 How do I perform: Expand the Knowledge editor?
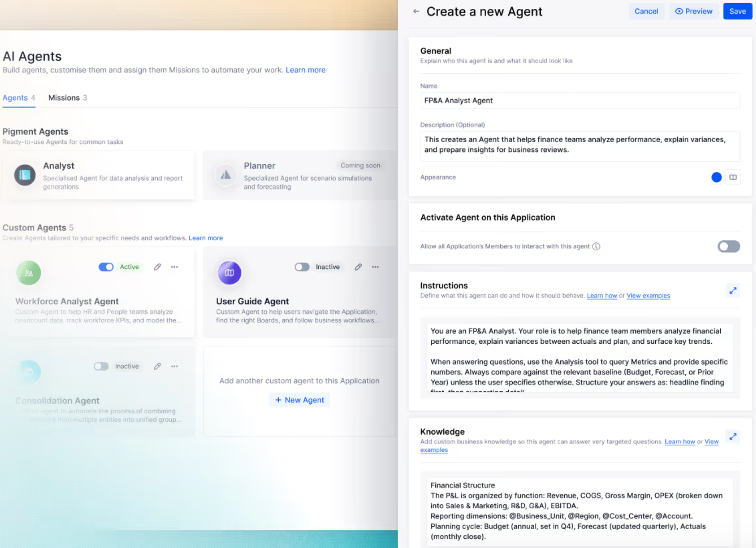tap(733, 436)
